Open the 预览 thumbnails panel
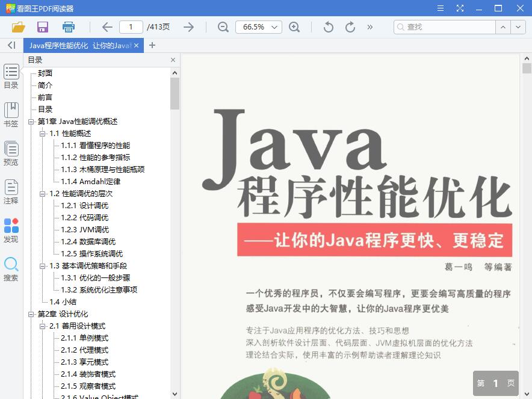Image resolution: width=532 pixels, height=399 pixels. click(x=11, y=153)
